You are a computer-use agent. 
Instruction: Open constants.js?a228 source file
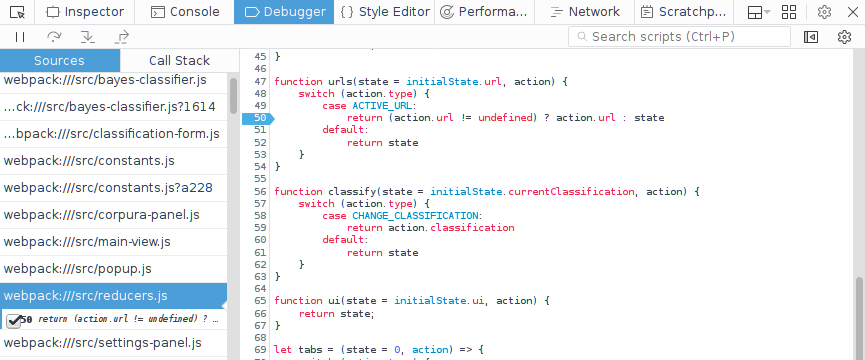(x=113, y=188)
